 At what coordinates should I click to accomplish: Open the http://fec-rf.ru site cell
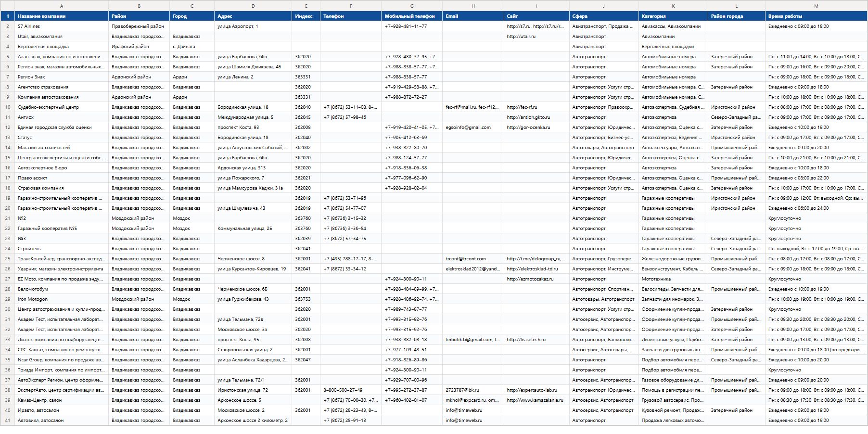click(x=536, y=107)
